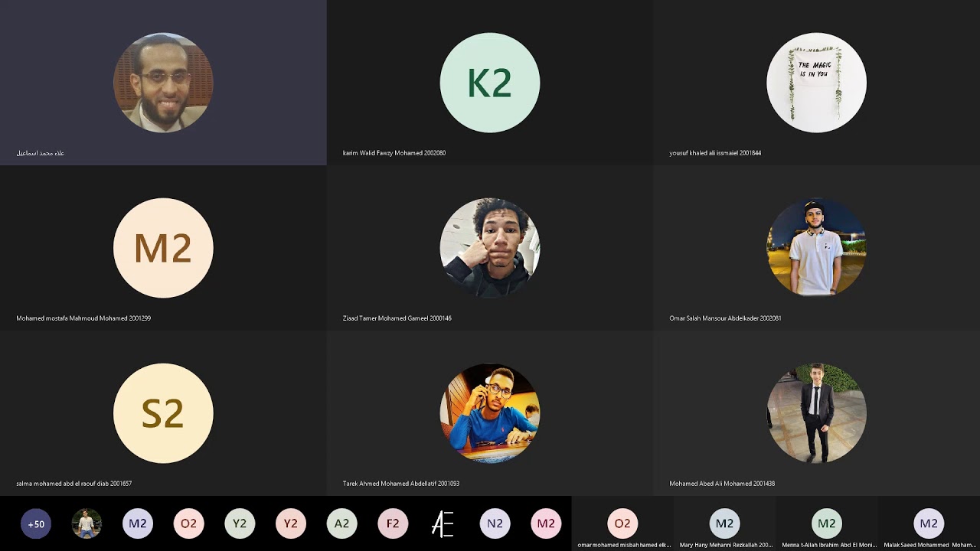Select omar mohamed misbah's O2 tile
980x551 pixels.
coord(622,524)
